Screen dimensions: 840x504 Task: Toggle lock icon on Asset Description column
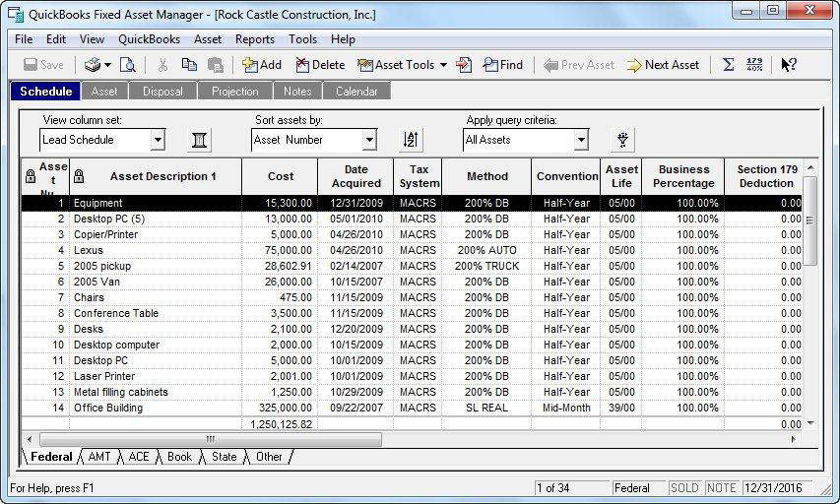coord(79,175)
